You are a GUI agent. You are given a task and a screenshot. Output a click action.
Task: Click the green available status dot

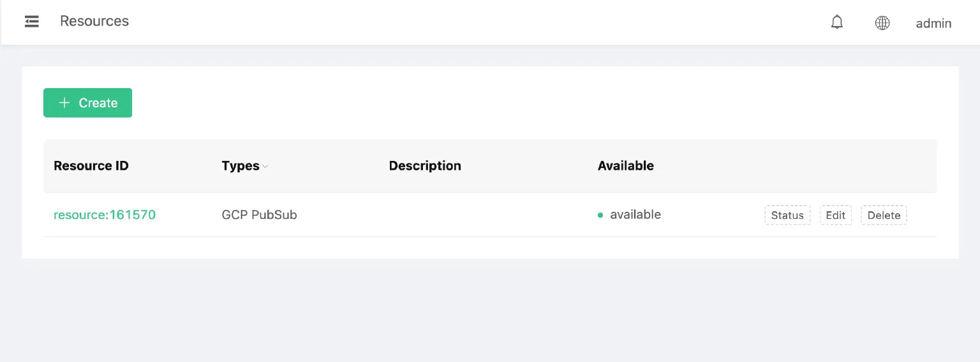click(x=600, y=215)
